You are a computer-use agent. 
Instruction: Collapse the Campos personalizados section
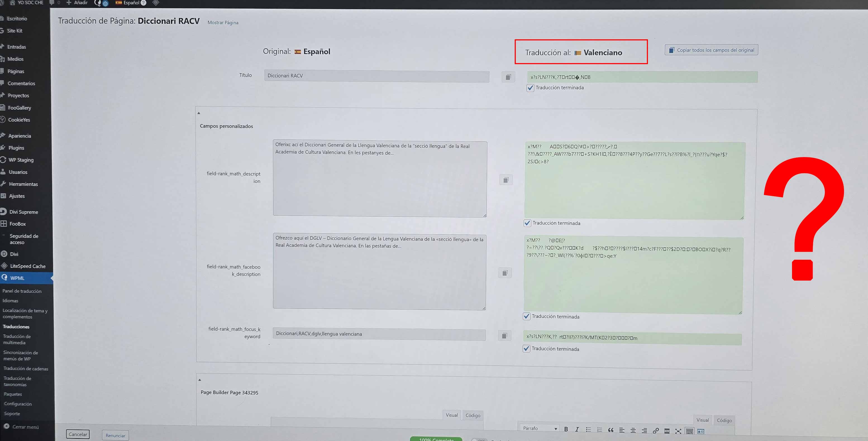click(x=199, y=113)
